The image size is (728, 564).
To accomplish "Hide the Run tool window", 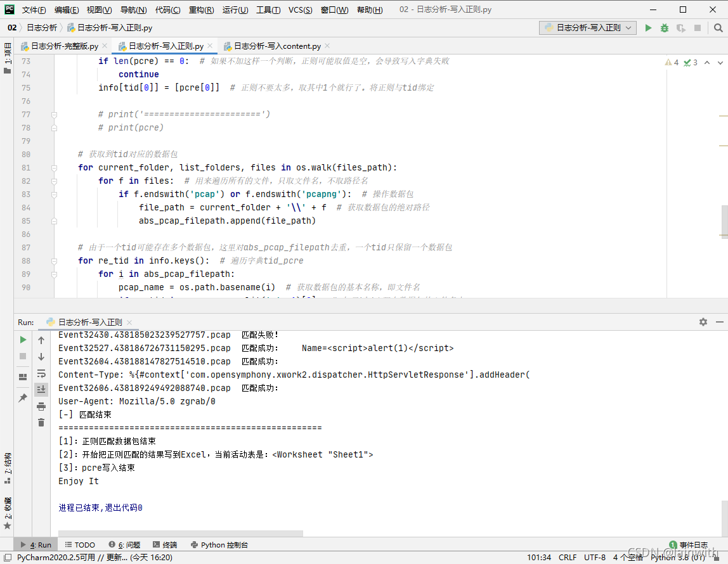I will coord(719,322).
